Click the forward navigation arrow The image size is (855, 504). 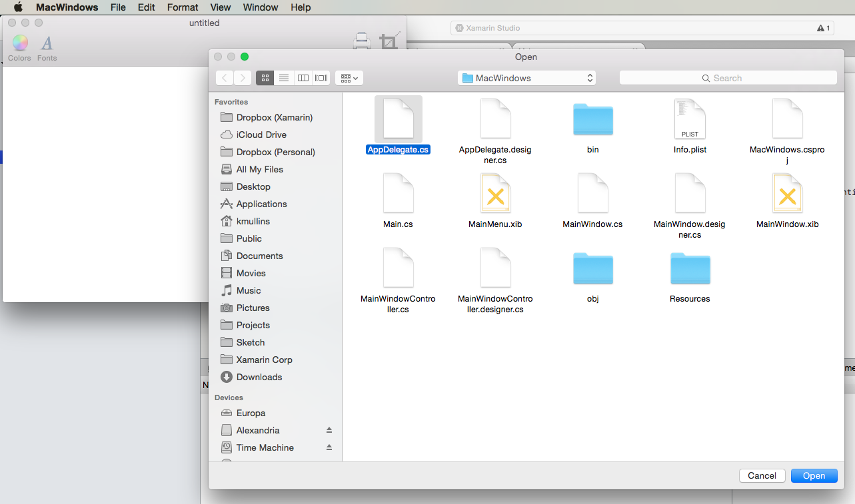[x=242, y=78]
